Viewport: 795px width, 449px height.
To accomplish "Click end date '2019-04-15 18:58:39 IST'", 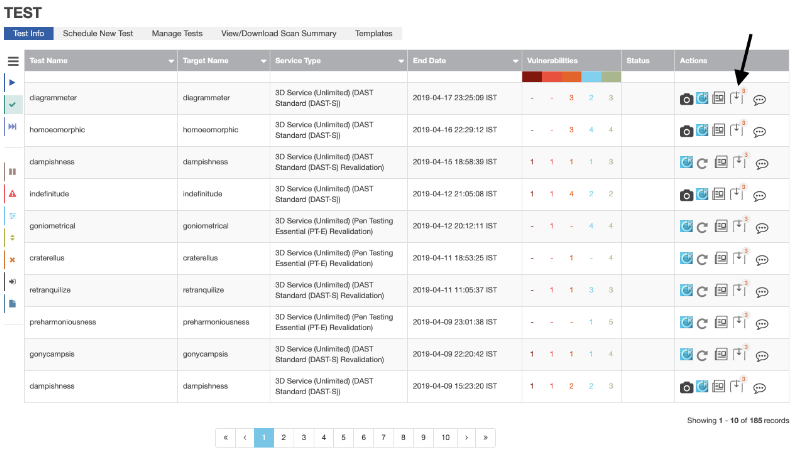I will tap(455, 162).
